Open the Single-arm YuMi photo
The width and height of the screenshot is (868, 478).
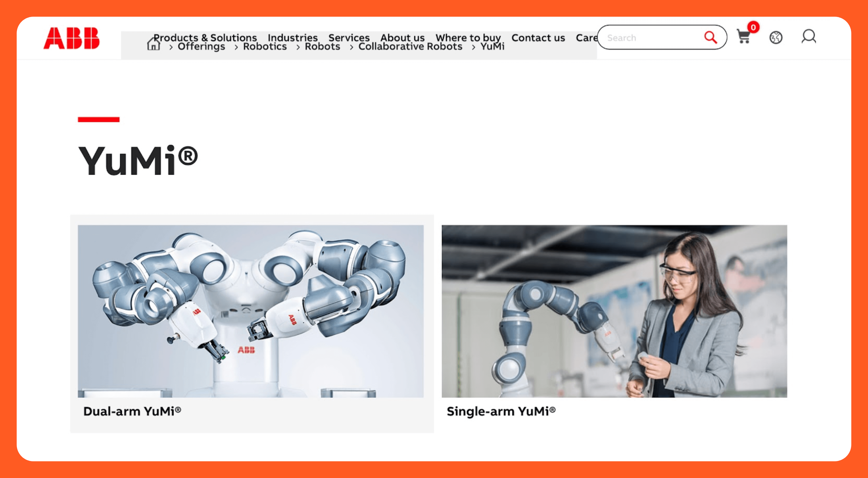(x=614, y=311)
